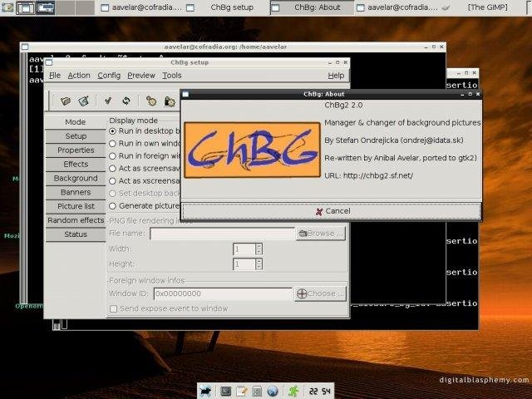The image size is (532, 399).
Task: Open window menu icon of ChBg: About titlebar
Action: (185, 94)
